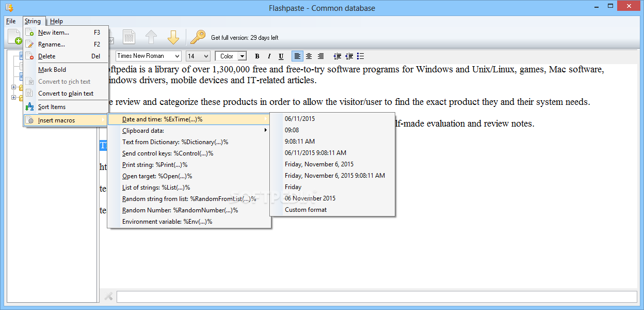
Task: Insert Friday, November 6, 2015 9:08:11 AM
Action: pyautogui.click(x=332, y=176)
